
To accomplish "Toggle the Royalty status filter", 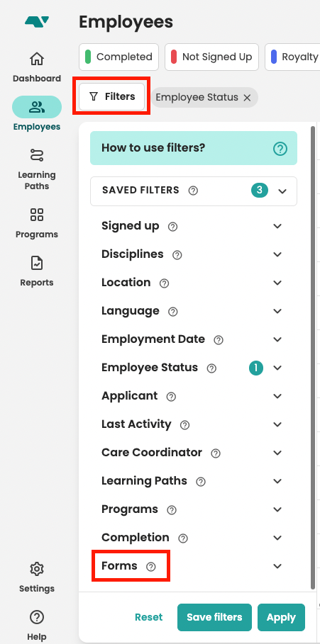I will 292,57.
